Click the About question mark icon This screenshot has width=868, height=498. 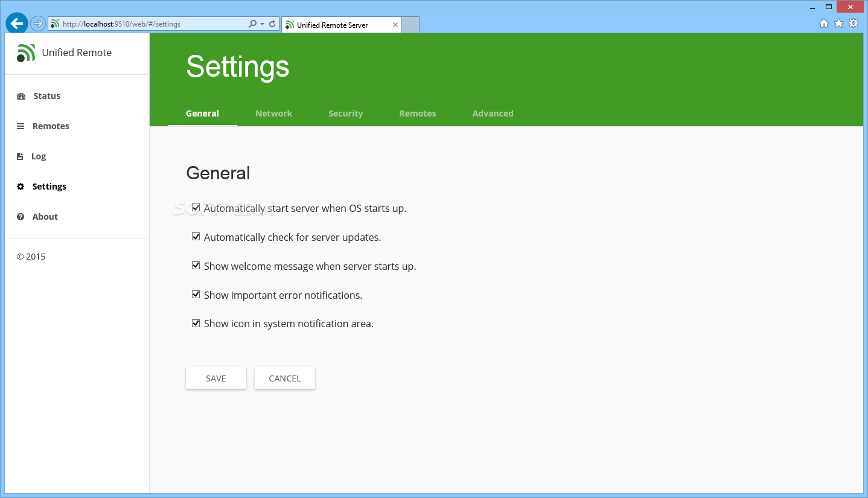click(x=21, y=217)
